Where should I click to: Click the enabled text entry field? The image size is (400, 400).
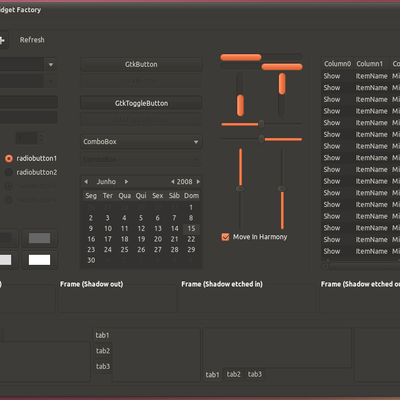pos(28,102)
